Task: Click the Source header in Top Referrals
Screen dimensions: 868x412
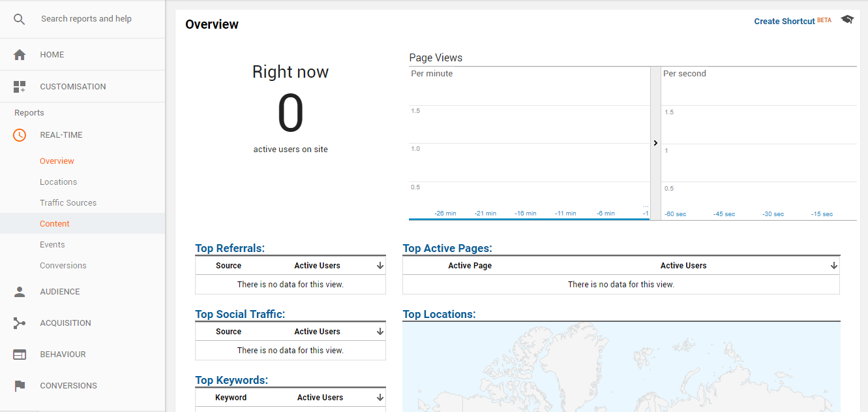Action: [x=228, y=266]
